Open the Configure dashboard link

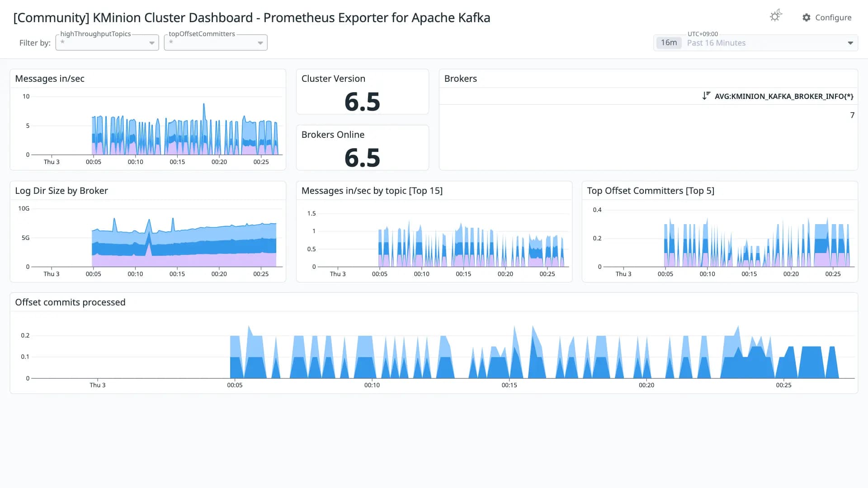(x=827, y=17)
